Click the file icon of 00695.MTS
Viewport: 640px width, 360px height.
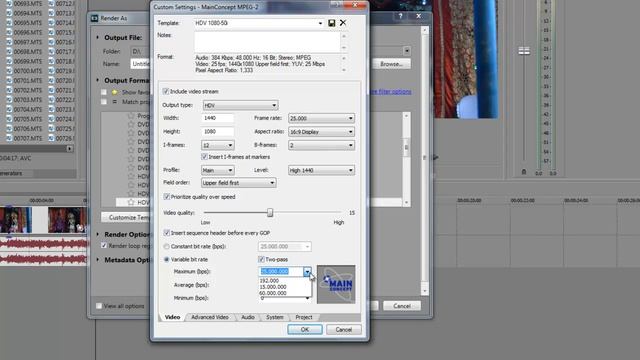[9, 23]
